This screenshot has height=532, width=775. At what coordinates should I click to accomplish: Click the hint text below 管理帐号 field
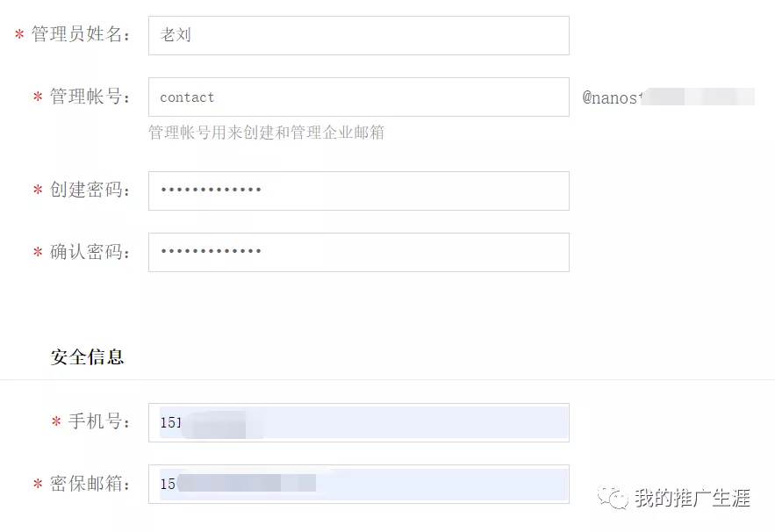click(266, 133)
